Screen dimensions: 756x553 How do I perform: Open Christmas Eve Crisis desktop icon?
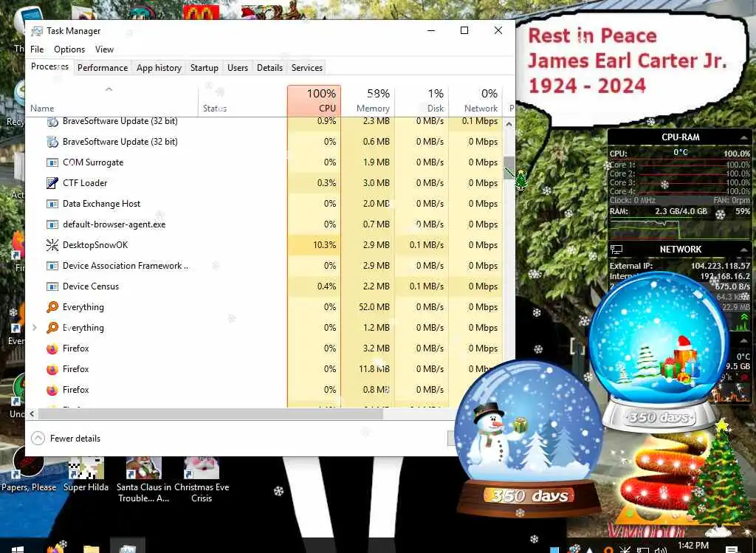click(202, 480)
